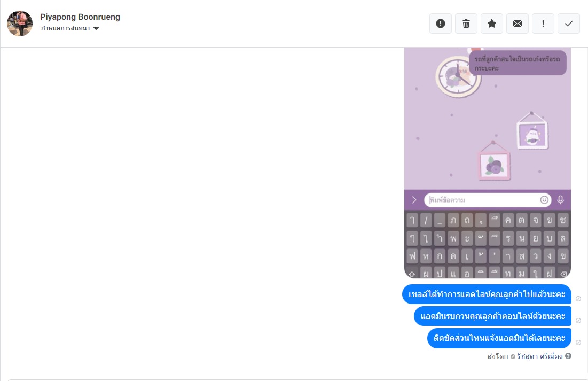Mark conversation as spam with exclamation circle icon

pos(441,24)
